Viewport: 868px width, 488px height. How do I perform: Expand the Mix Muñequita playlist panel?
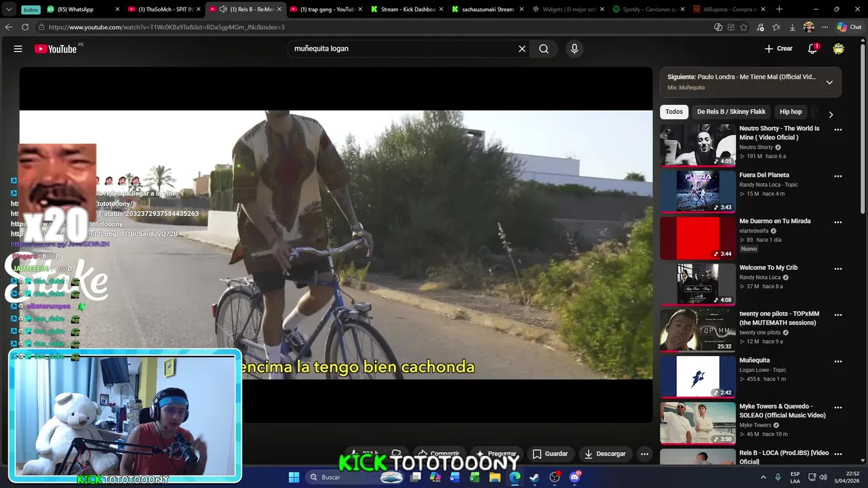[x=829, y=82]
